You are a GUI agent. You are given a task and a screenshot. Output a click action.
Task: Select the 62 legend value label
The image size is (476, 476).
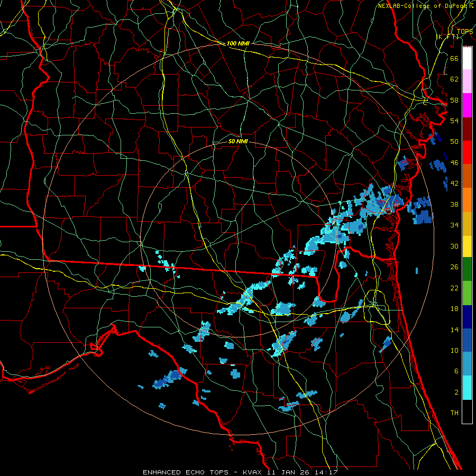click(454, 79)
